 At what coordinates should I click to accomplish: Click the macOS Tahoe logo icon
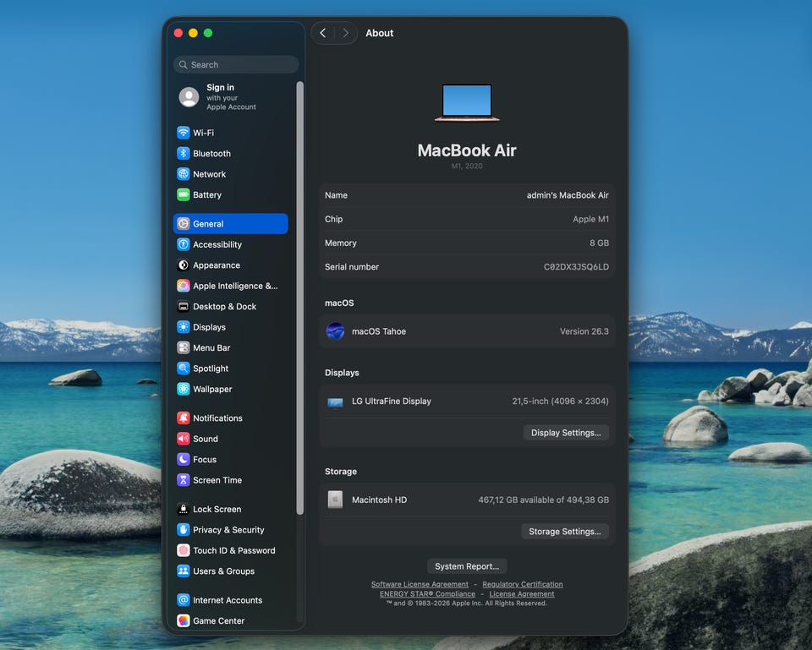(x=336, y=331)
